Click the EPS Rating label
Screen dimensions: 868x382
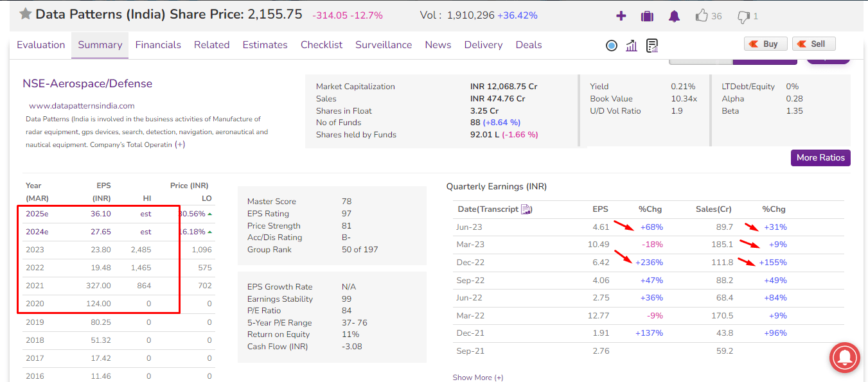coord(268,214)
